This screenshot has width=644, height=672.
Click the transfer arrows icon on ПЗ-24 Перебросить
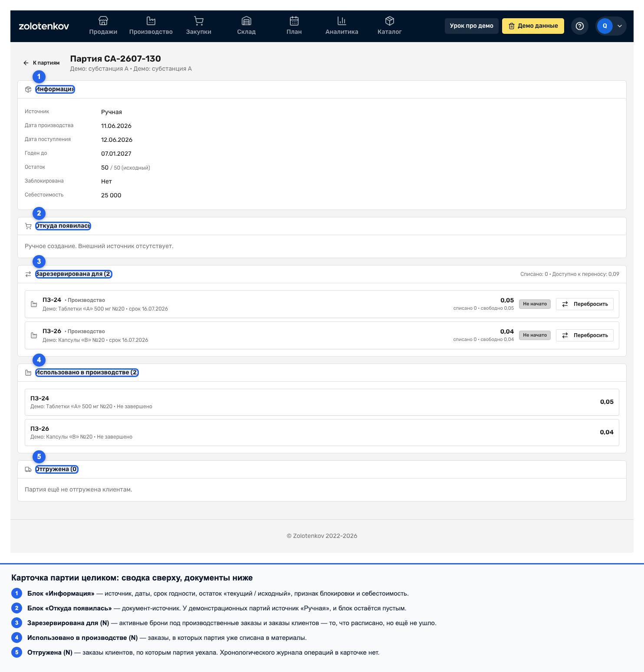[565, 304]
